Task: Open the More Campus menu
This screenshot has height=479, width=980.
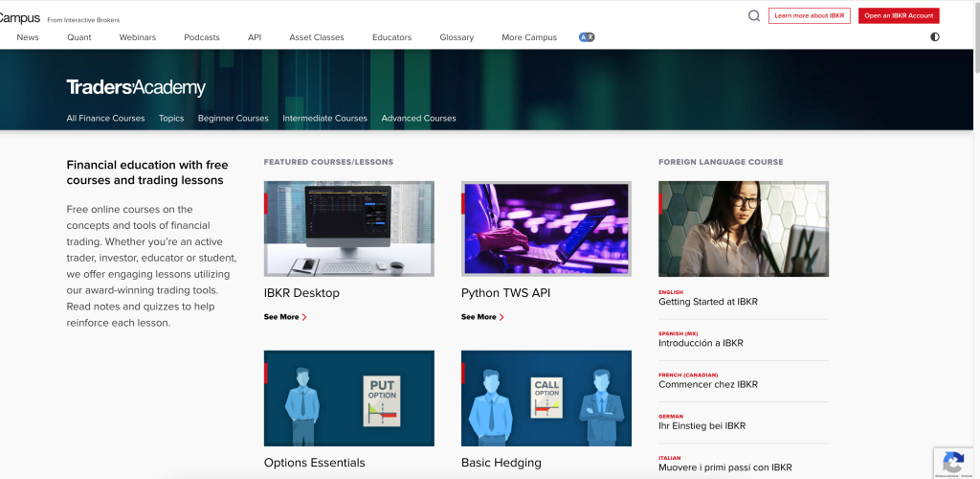Action: coord(528,37)
